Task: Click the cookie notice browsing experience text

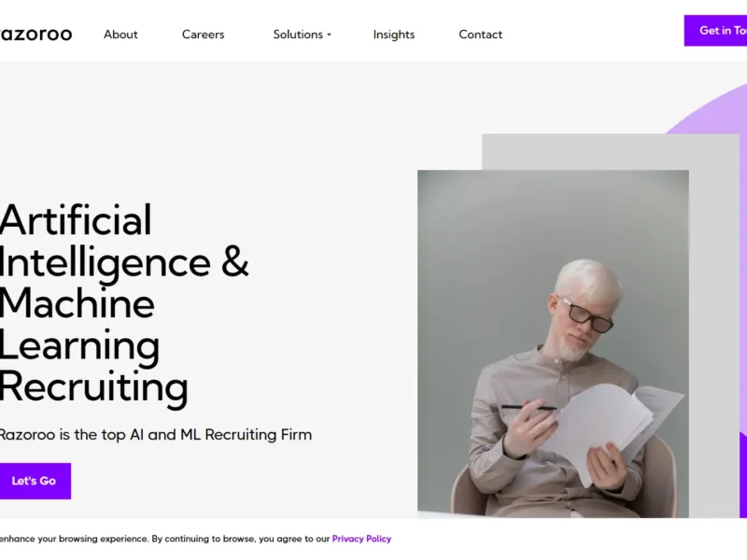Action: (164, 539)
